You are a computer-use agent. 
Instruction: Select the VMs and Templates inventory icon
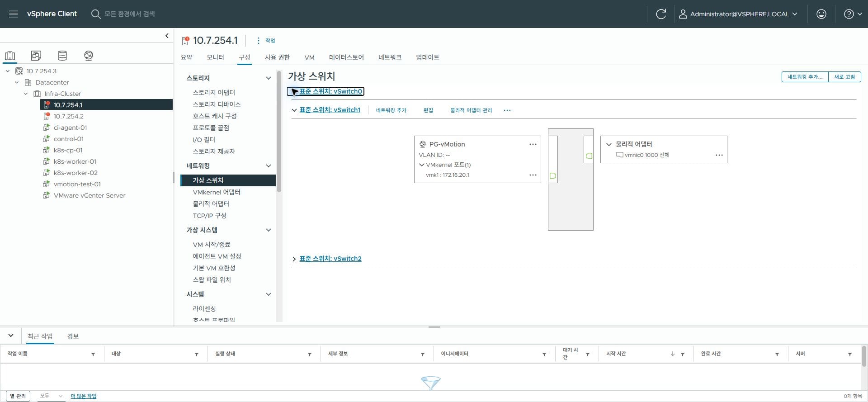(36, 56)
